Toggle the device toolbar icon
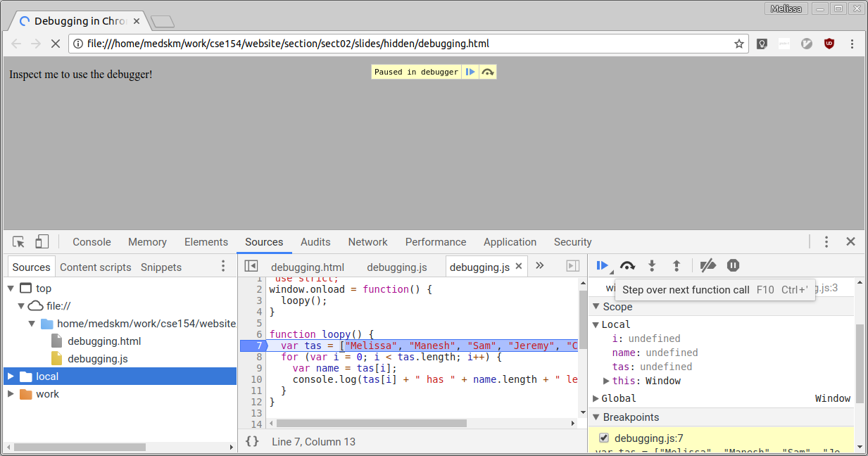Image resolution: width=868 pixels, height=456 pixels. click(42, 241)
